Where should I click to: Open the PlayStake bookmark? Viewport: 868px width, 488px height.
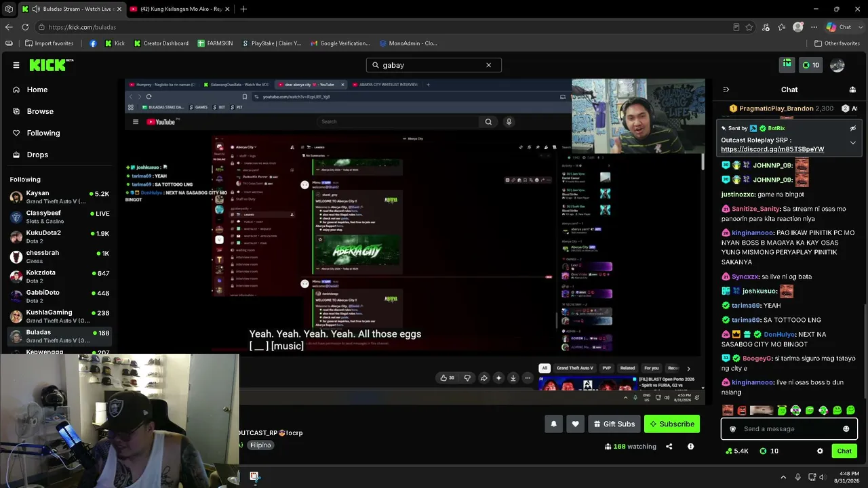coord(271,43)
